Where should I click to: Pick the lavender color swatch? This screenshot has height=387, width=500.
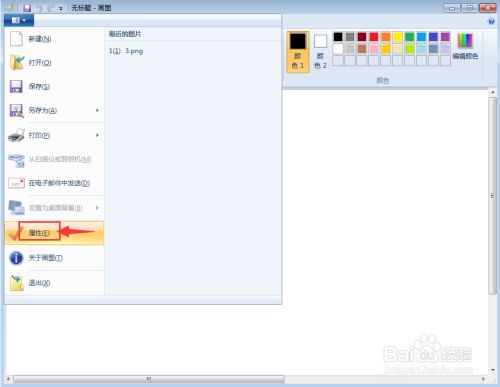[x=445, y=49]
